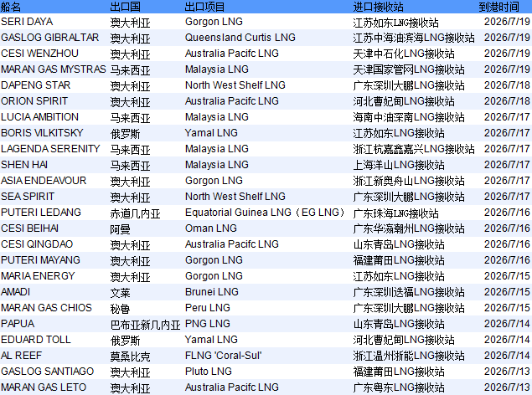Click the arrival date in the DAPENG STAR row
This screenshot has height=395, width=532.
click(507, 85)
